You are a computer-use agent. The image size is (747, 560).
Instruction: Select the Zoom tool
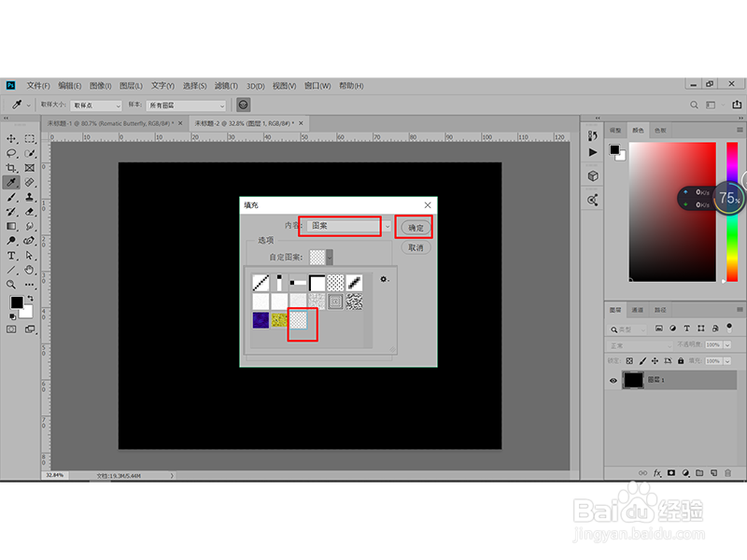(11, 285)
